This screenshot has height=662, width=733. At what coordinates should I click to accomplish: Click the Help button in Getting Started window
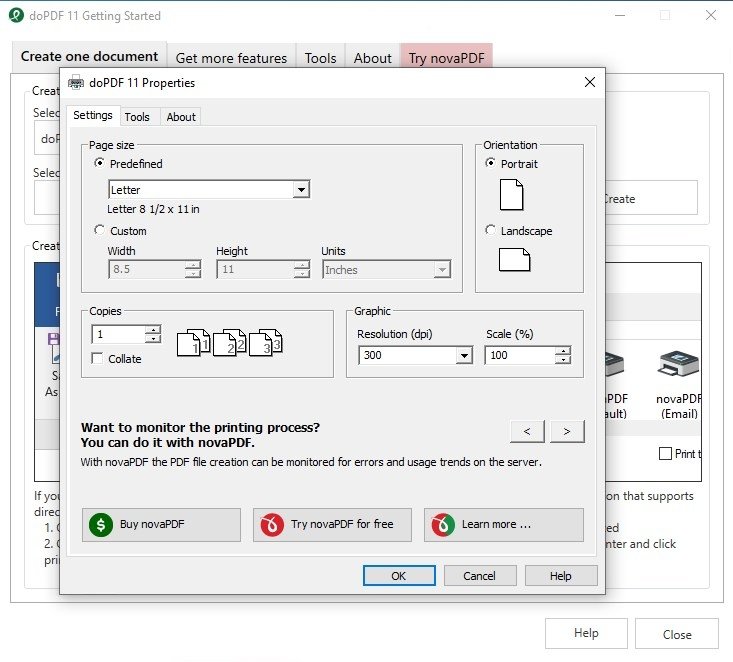pos(586,633)
